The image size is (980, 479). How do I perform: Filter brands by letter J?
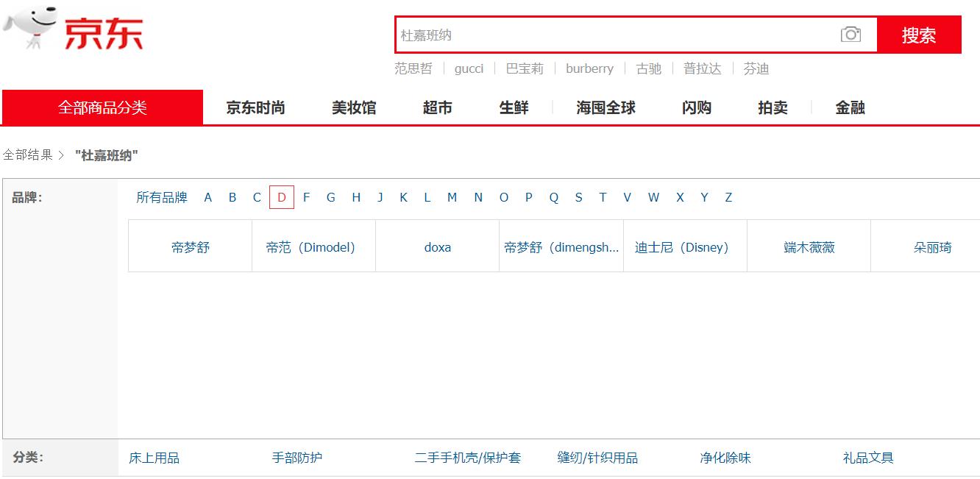(x=380, y=197)
